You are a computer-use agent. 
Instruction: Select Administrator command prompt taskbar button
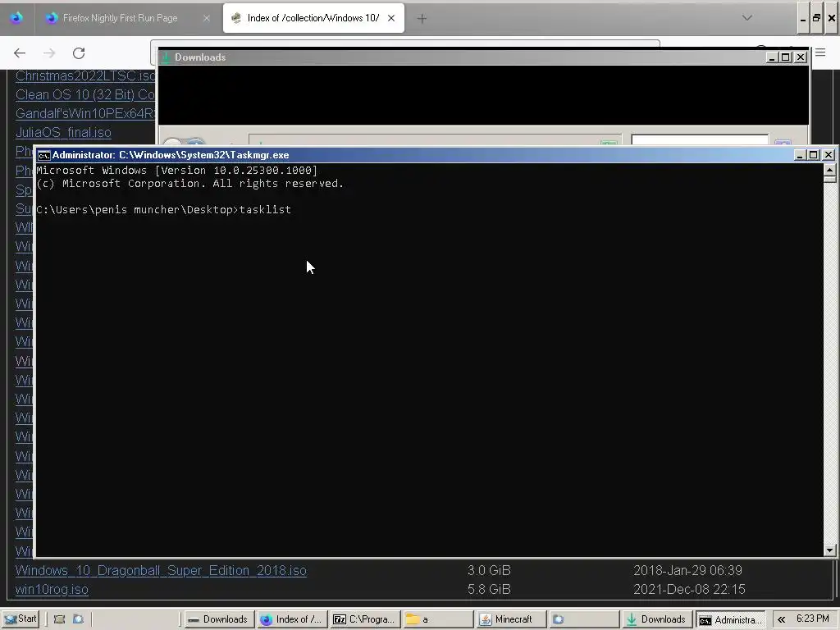(x=731, y=620)
